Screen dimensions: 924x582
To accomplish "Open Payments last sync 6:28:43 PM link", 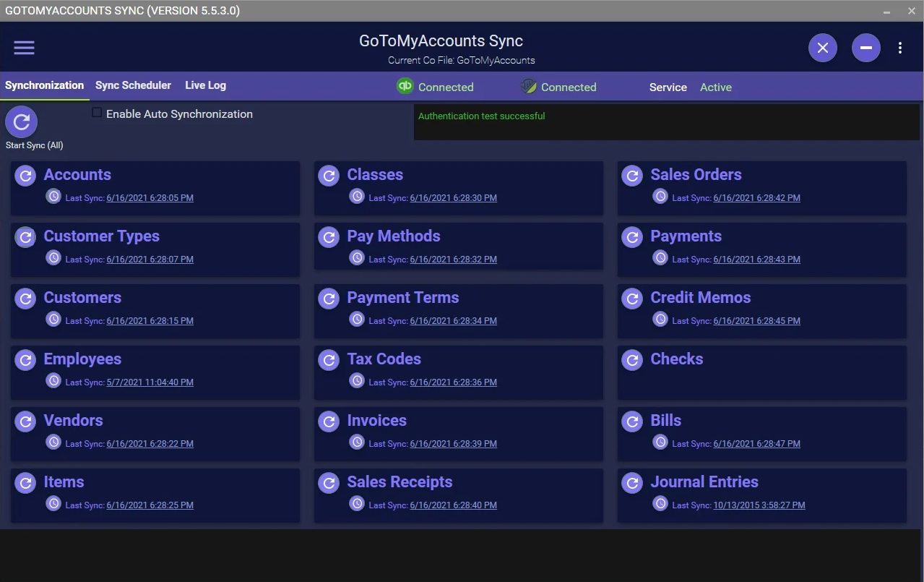I will 756,260.
